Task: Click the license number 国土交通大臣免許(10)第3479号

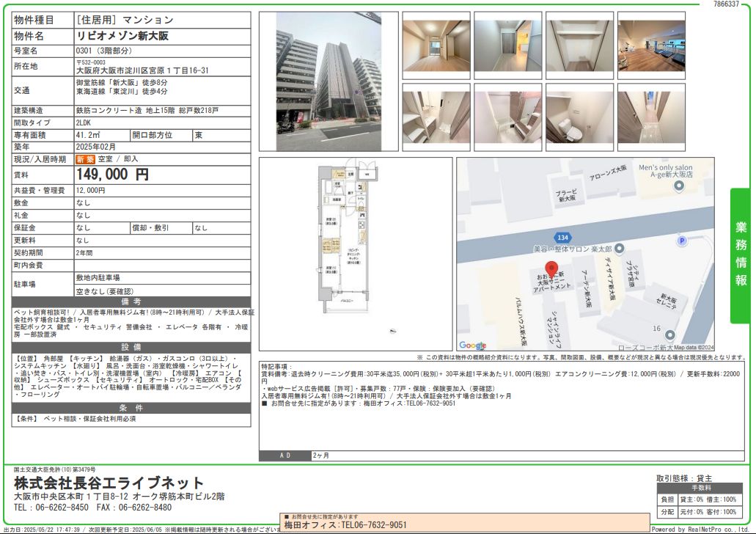Action: (x=54, y=469)
